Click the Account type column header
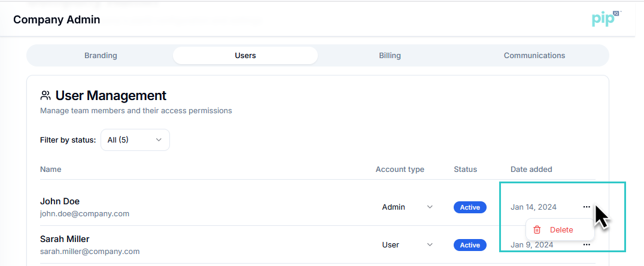Screen dimensions: 644x266 pos(400,170)
